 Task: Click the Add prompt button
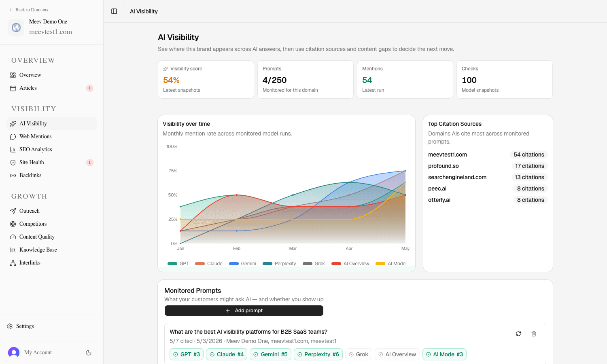point(244,311)
